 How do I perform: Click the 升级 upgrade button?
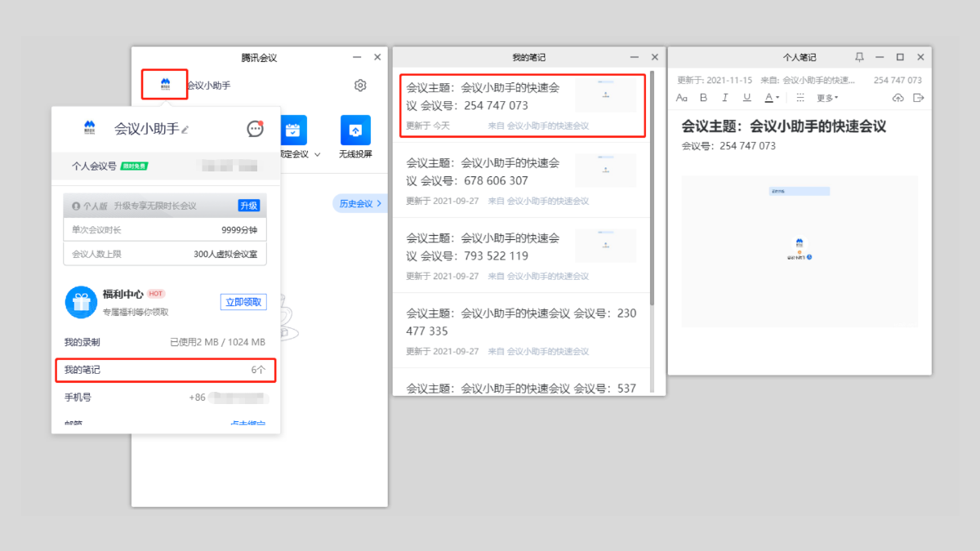tap(248, 206)
